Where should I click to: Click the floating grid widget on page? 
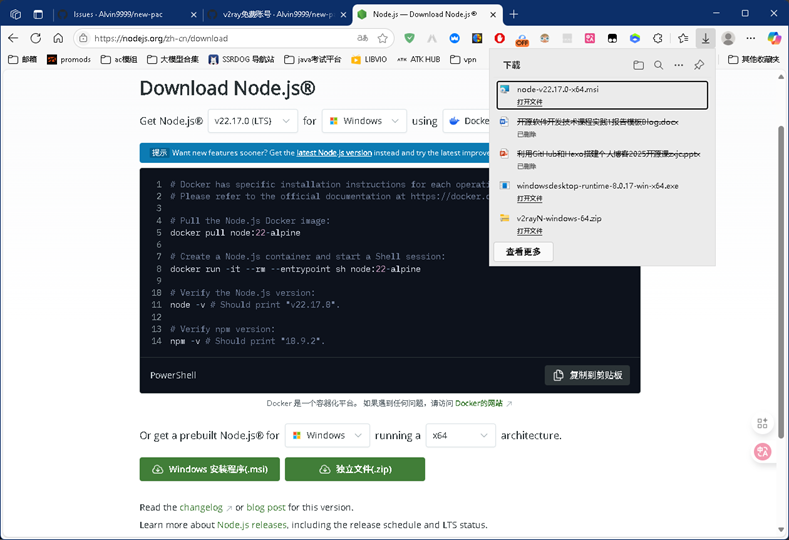point(762,423)
